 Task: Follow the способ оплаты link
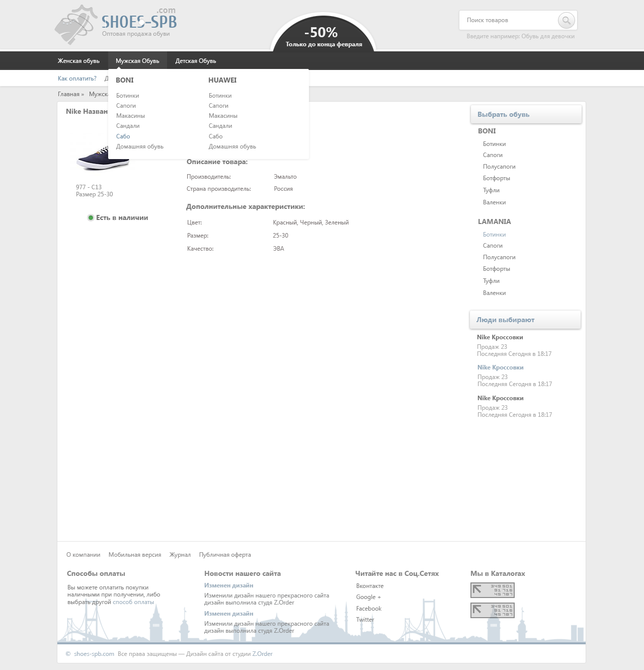133,602
